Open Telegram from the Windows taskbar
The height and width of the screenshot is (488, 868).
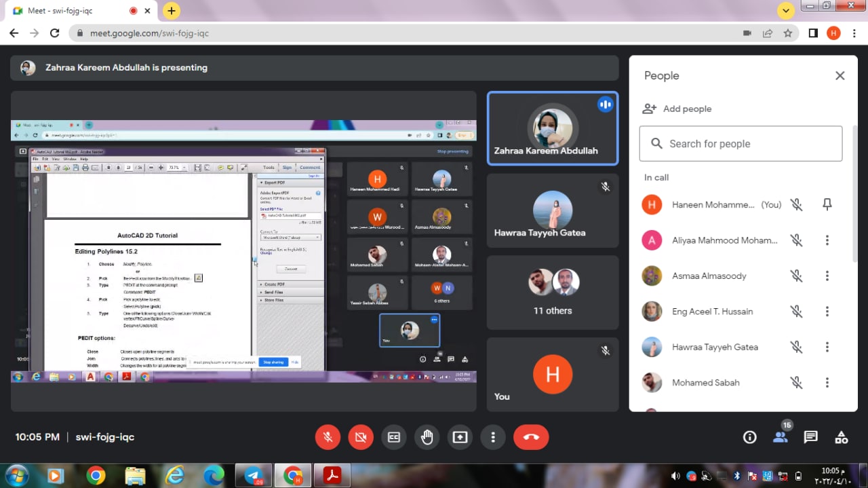(x=256, y=476)
